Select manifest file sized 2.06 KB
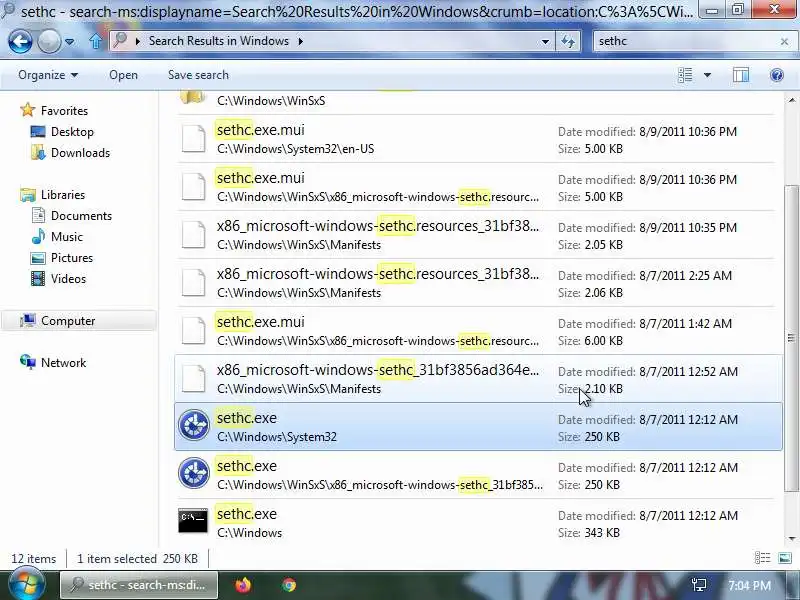 [x=478, y=283]
